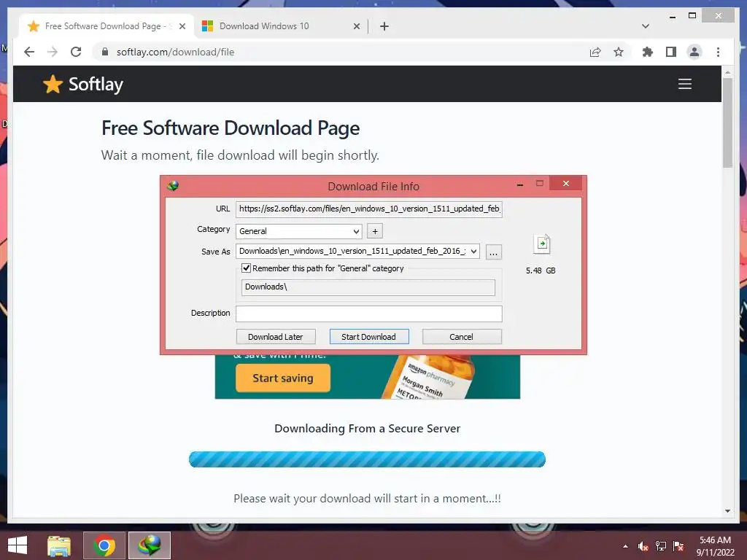Click the share page icon
The image size is (747, 560).
595,52
